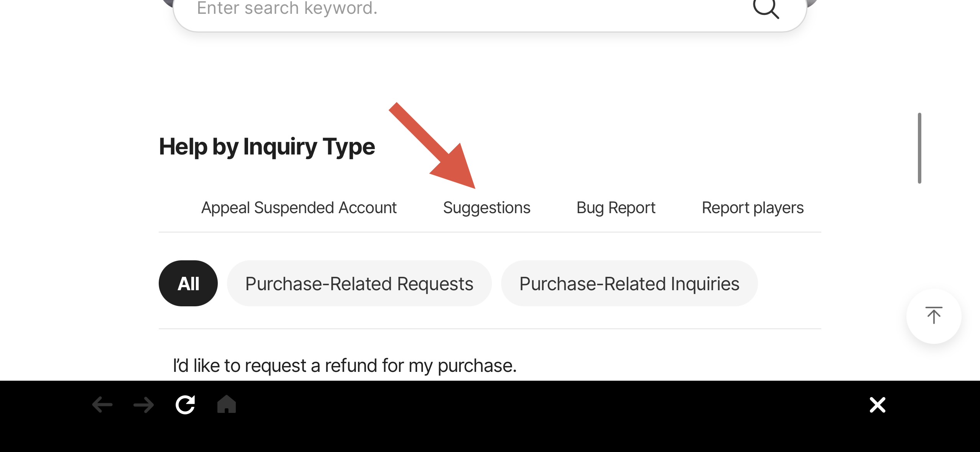Focus the search keyword input field

(x=460, y=9)
